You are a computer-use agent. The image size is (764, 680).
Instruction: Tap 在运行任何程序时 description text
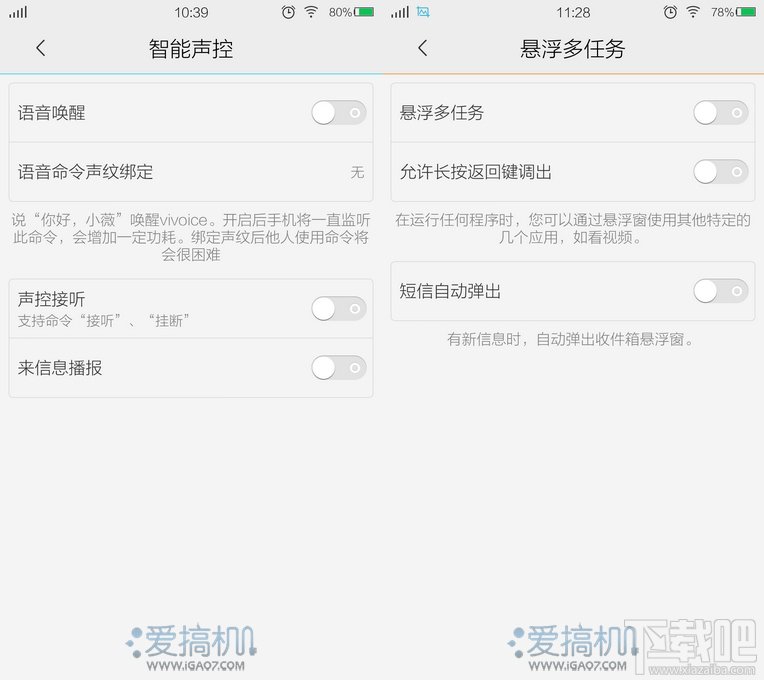point(573,228)
